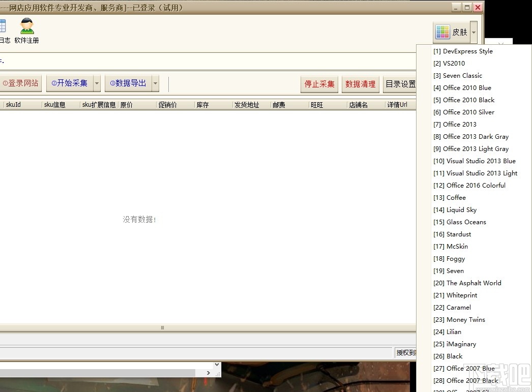Choose the Office 2007 Blue skin

tap(464, 369)
